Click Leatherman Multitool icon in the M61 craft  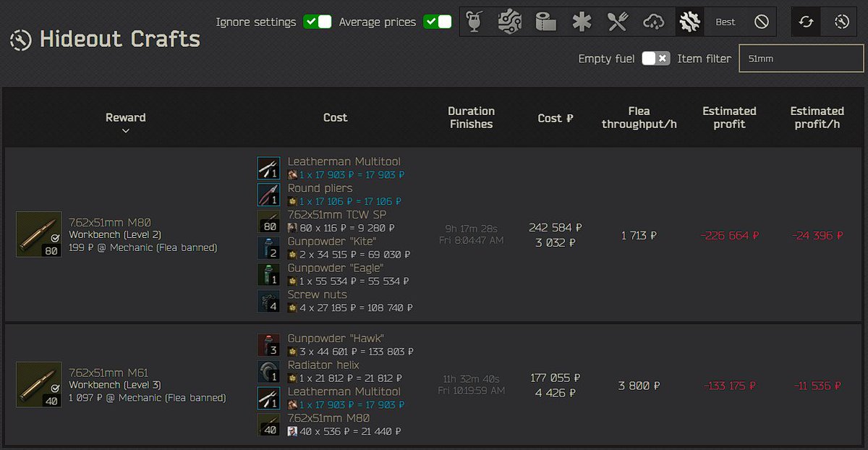tap(268, 398)
